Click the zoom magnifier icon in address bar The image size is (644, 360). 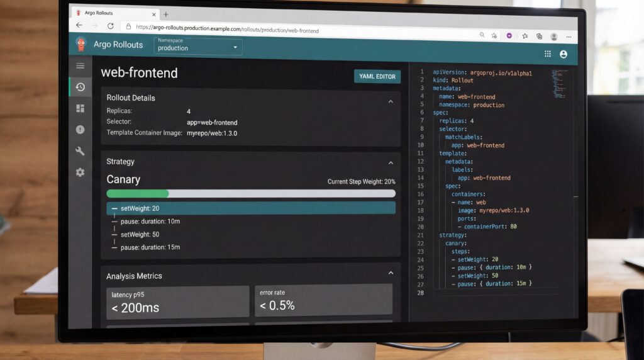482,35
